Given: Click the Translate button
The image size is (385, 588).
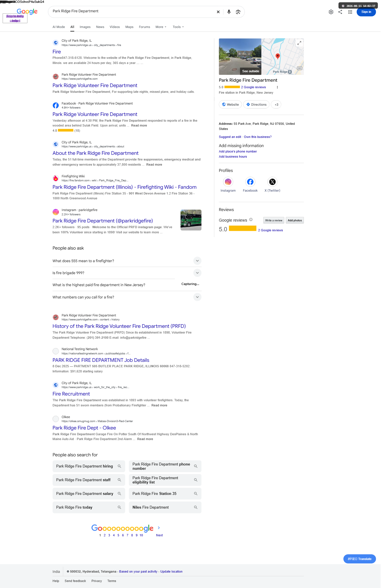Looking at the screenshot, I should [x=360, y=559].
